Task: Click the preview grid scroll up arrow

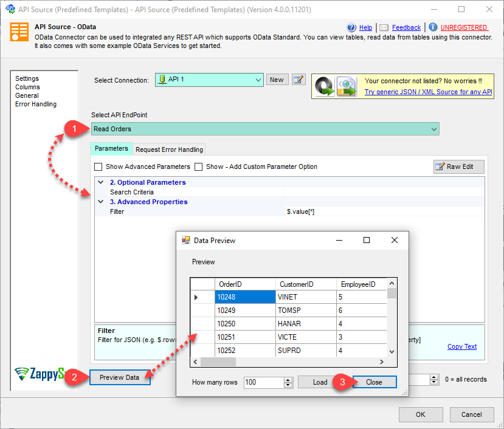Action: [392, 283]
